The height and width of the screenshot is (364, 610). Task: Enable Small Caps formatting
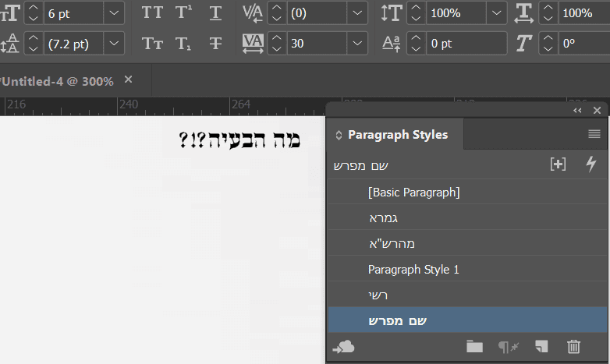point(153,44)
